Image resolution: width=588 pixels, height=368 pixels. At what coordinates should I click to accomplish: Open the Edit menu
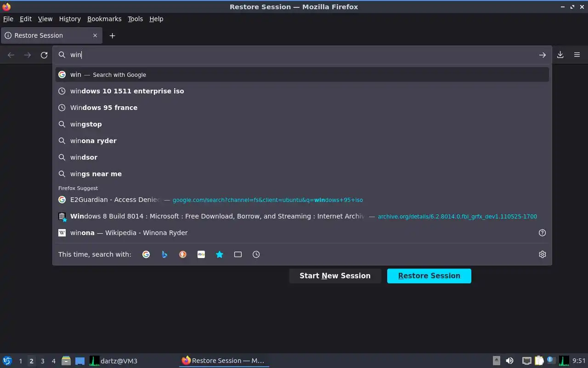click(x=26, y=19)
